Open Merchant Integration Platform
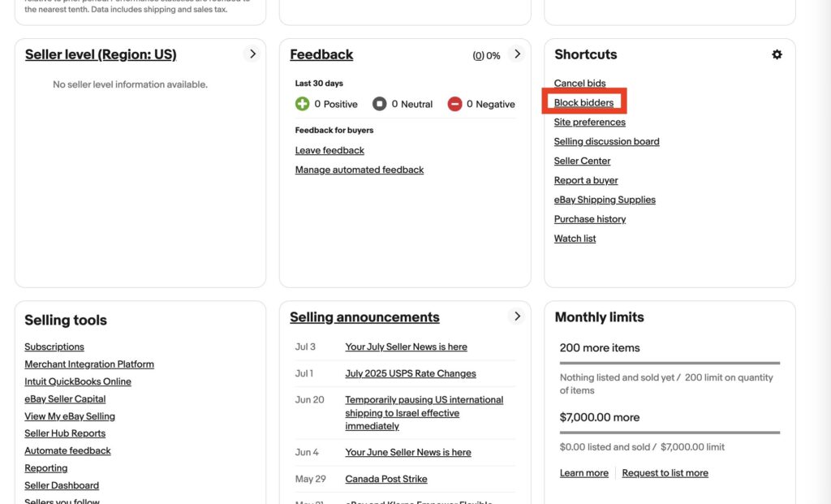 (89, 364)
